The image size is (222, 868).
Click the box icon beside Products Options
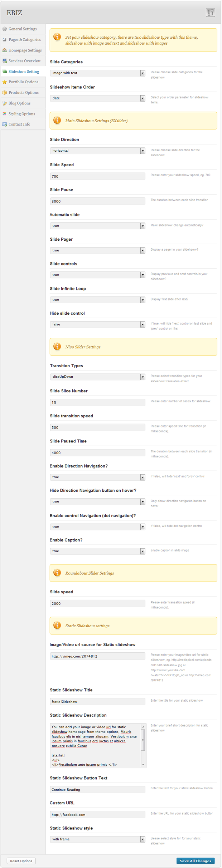coord(5,93)
